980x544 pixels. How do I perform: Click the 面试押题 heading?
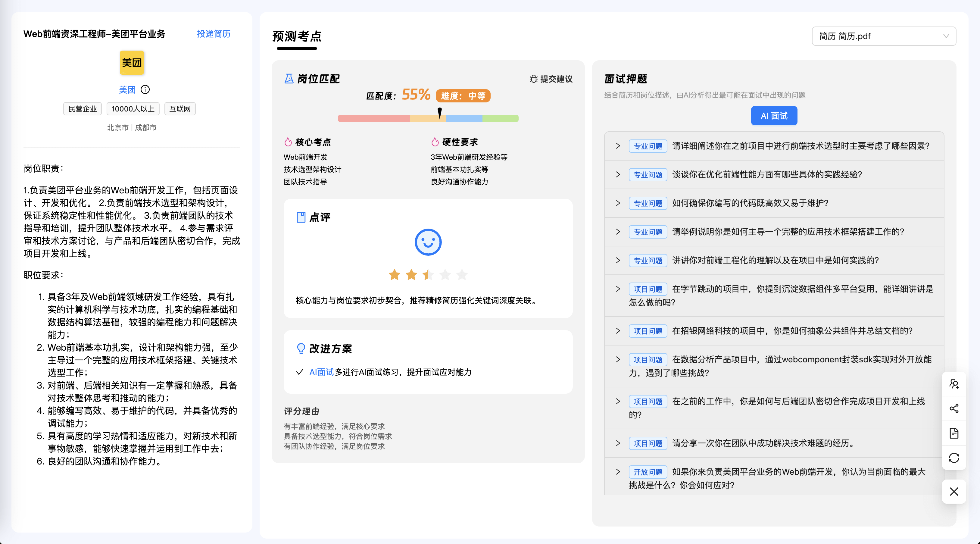click(x=626, y=79)
